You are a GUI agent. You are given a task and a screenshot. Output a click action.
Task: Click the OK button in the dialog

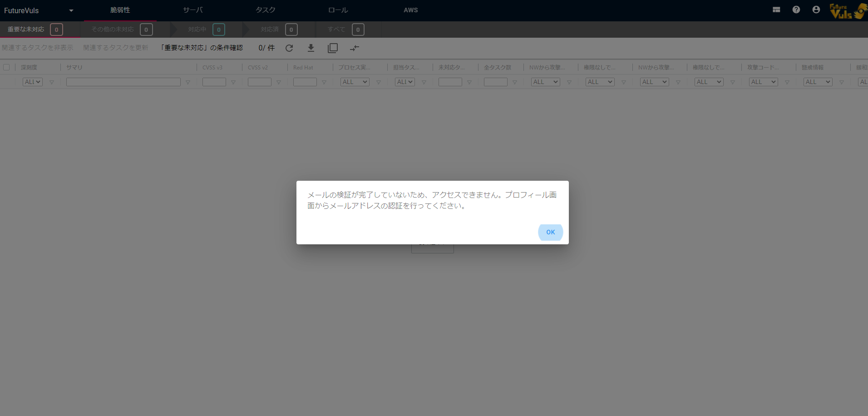550,232
